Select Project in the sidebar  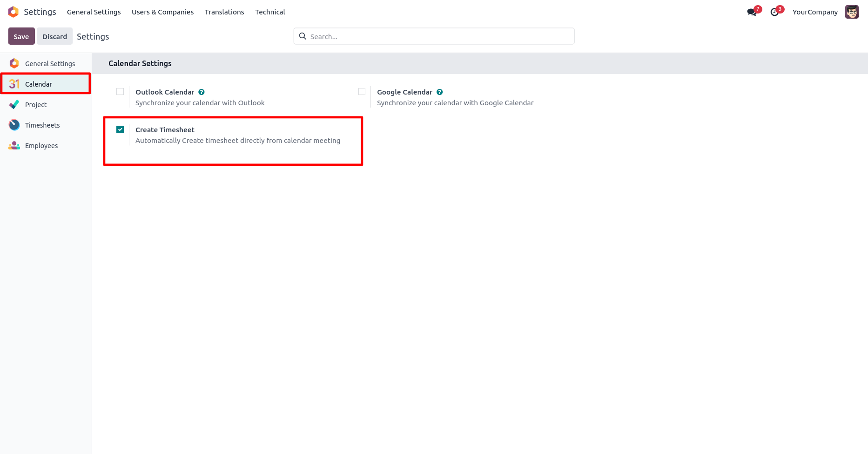pos(46,104)
